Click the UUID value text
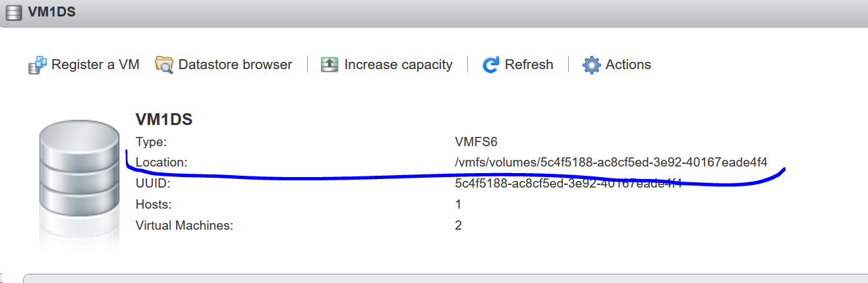Viewport: 868px width, 283px height. coord(568,183)
